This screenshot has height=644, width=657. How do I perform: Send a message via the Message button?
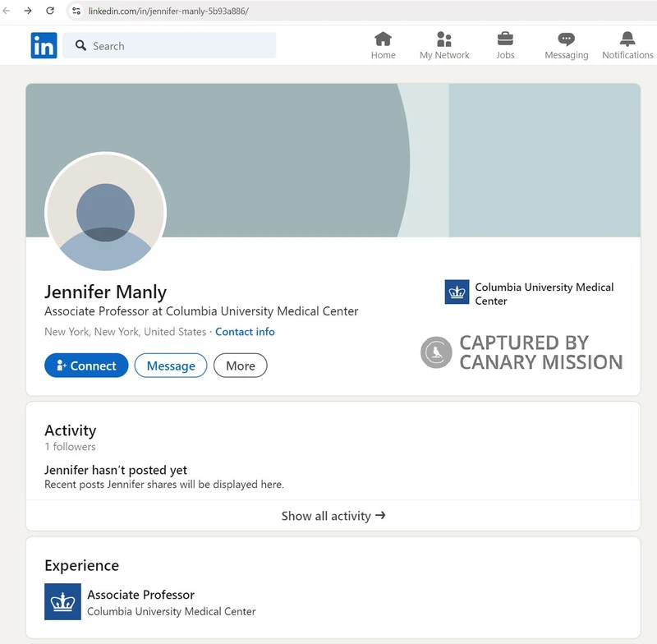(170, 366)
